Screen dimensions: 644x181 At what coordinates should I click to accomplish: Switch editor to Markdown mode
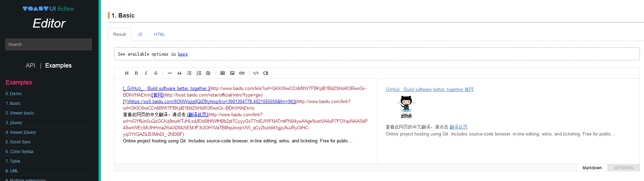point(592,168)
